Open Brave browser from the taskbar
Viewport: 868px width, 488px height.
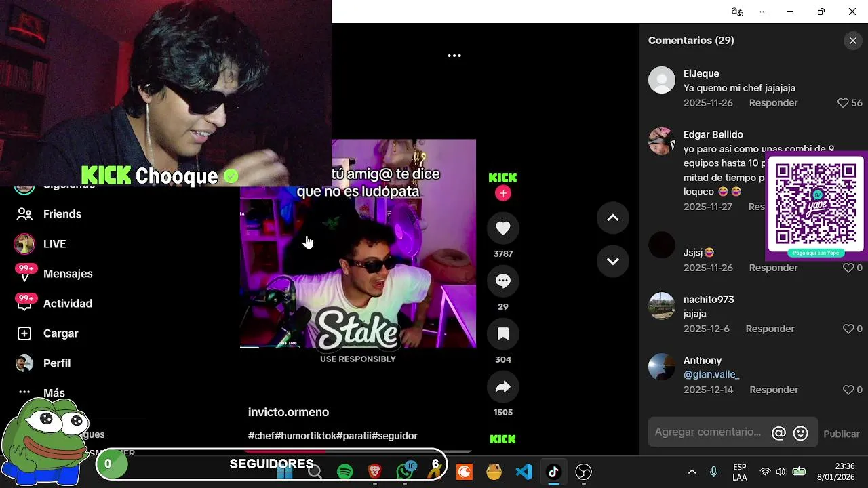[x=374, y=471]
